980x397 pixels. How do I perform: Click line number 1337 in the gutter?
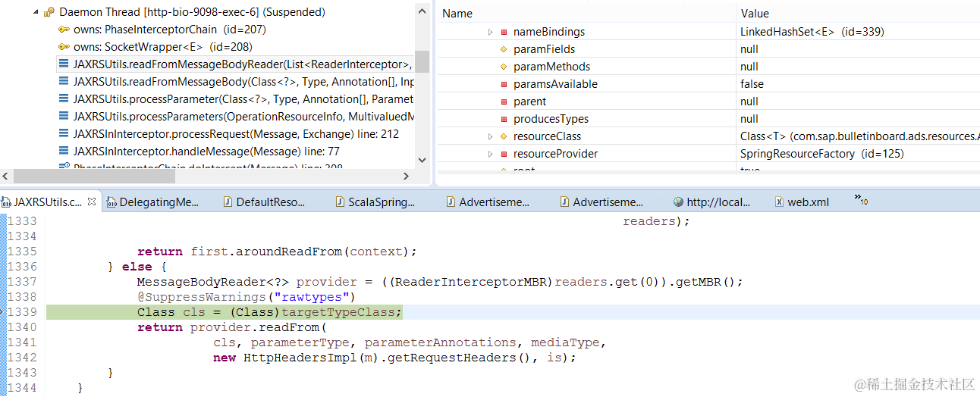pyautogui.click(x=21, y=282)
